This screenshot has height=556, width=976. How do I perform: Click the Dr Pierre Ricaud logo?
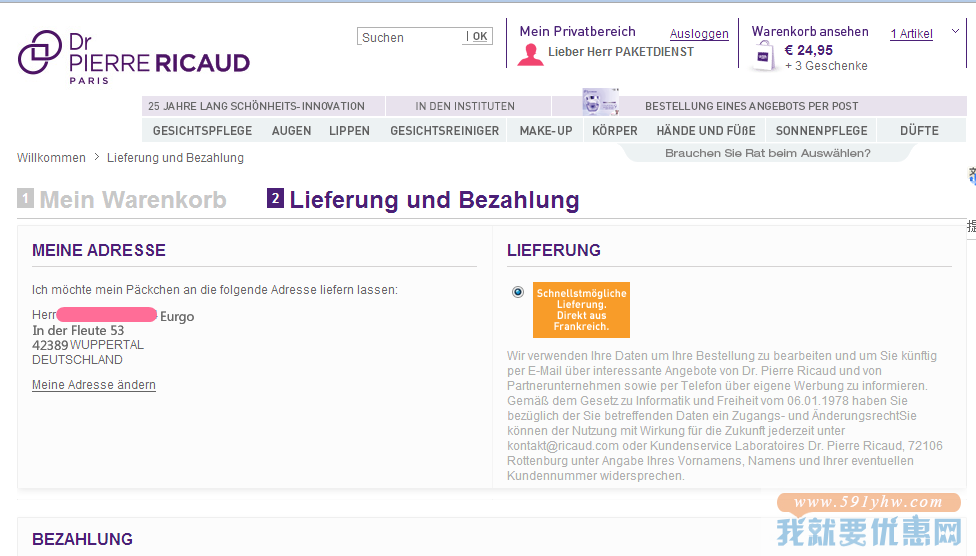pyautogui.click(x=134, y=57)
